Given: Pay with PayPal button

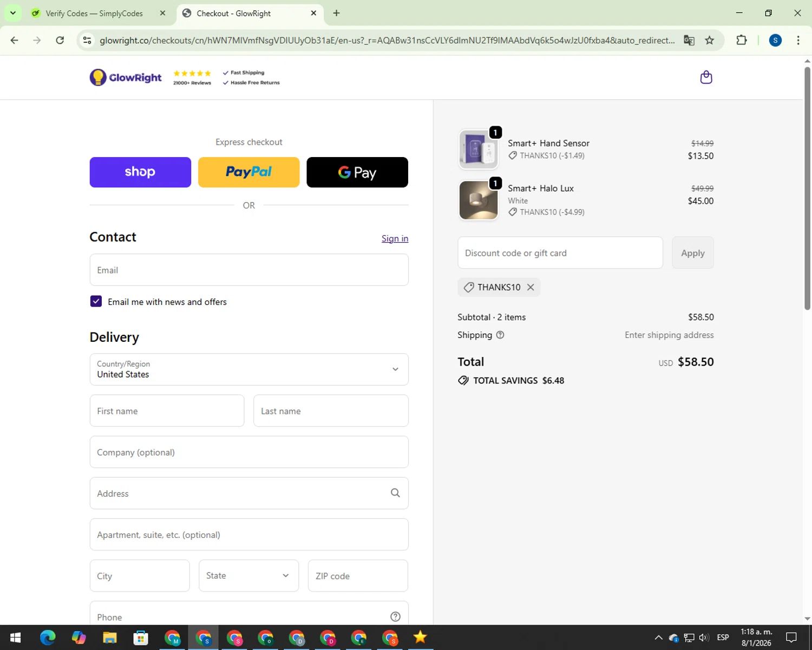Looking at the screenshot, I should click(x=248, y=172).
